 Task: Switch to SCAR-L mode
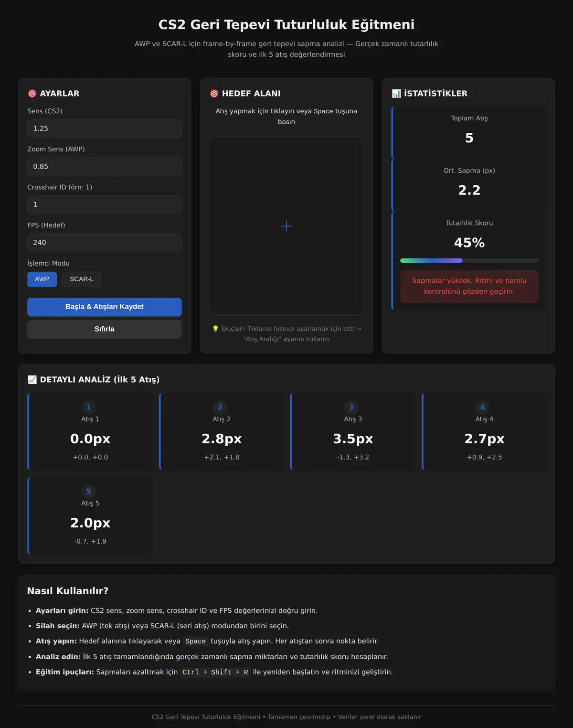pos(82,279)
